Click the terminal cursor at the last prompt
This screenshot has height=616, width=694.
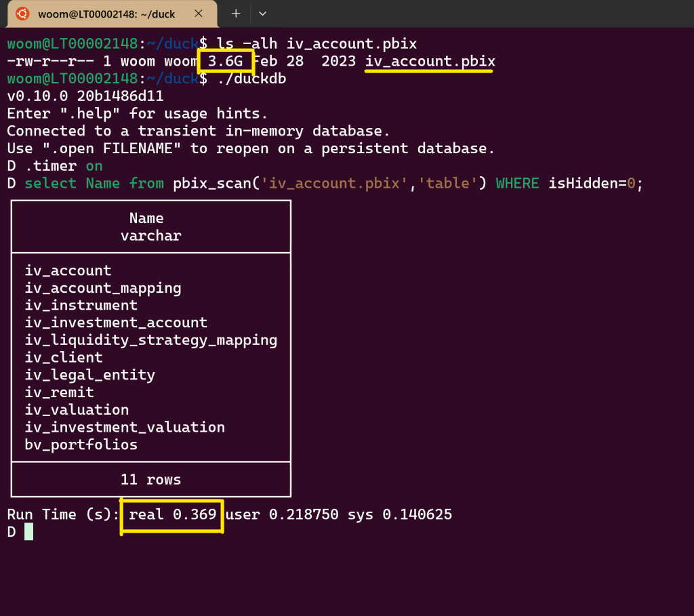pyautogui.click(x=28, y=532)
